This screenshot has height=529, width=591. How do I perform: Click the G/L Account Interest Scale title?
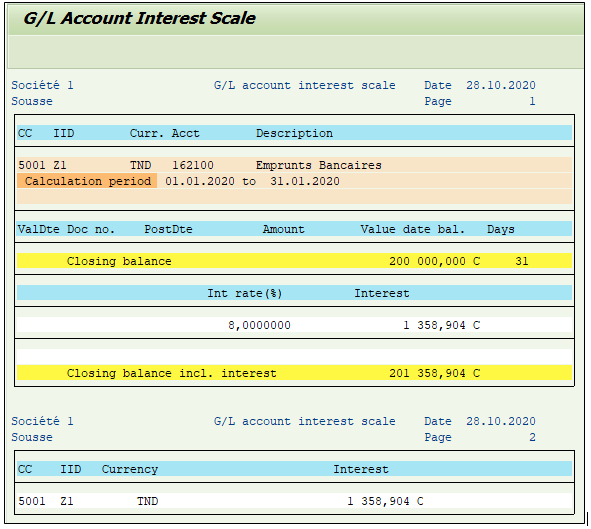[139, 18]
